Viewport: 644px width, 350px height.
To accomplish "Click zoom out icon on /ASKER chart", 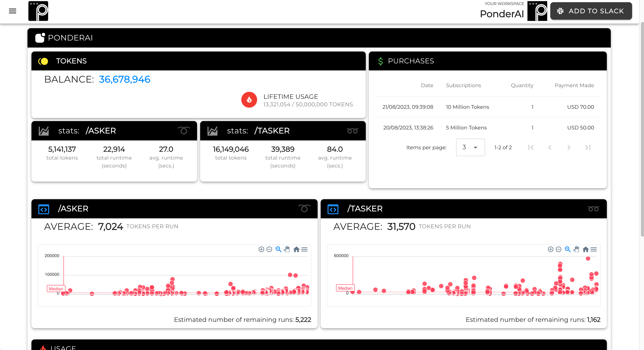I will (x=269, y=249).
